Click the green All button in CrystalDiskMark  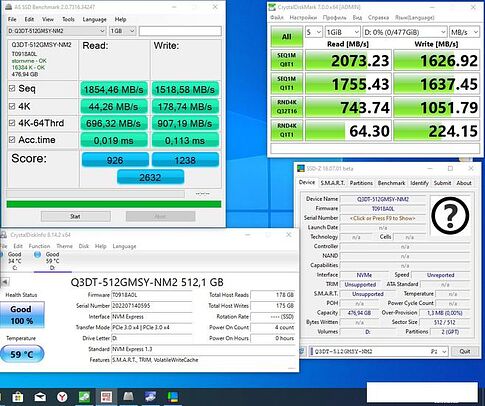(287, 37)
